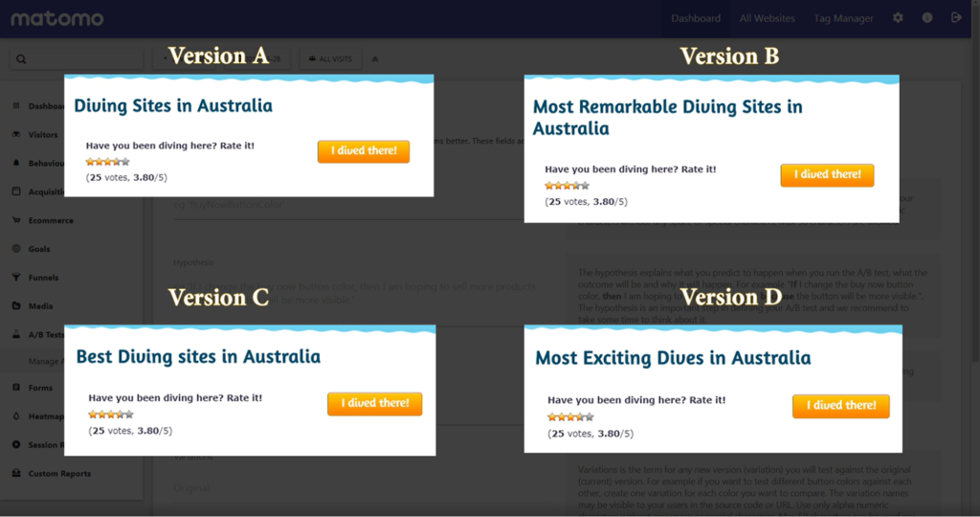Click the A/B Tests flask icon

click(x=16, y=334)
